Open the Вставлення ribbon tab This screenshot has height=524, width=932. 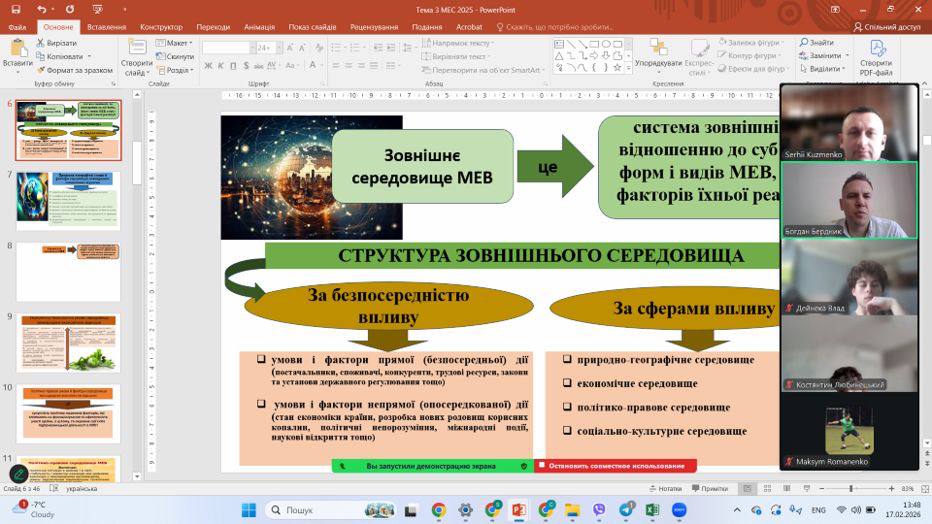tap(106, 27)
